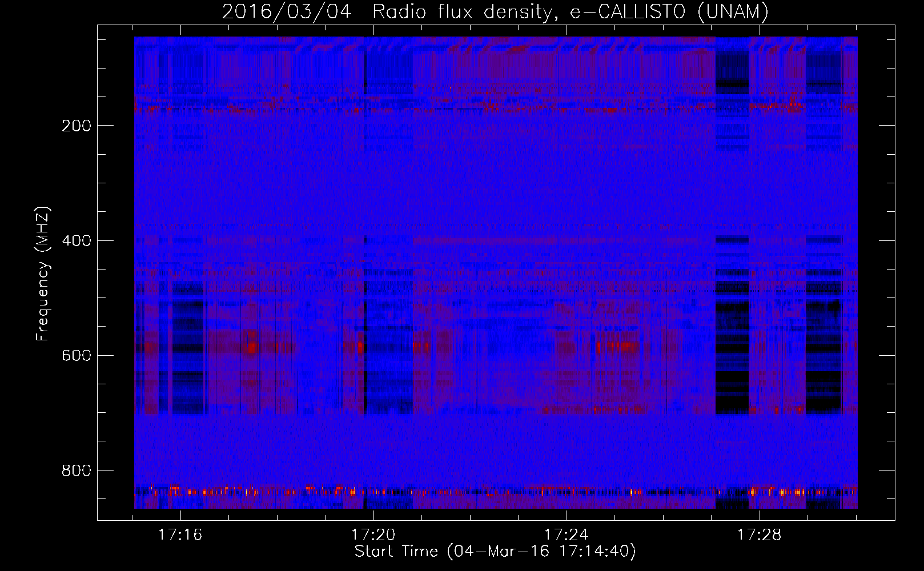Click the plot title "2016/03/04 Radio flux density, e-CALLISTO (UNAM)"
This screenshot has width=924, height=571.
(x=495, y=11)
